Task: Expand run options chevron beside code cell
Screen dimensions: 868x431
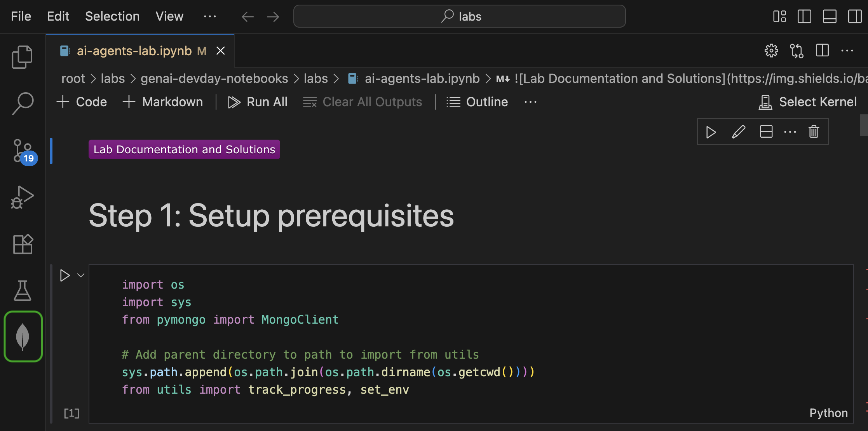Action: 81,275
